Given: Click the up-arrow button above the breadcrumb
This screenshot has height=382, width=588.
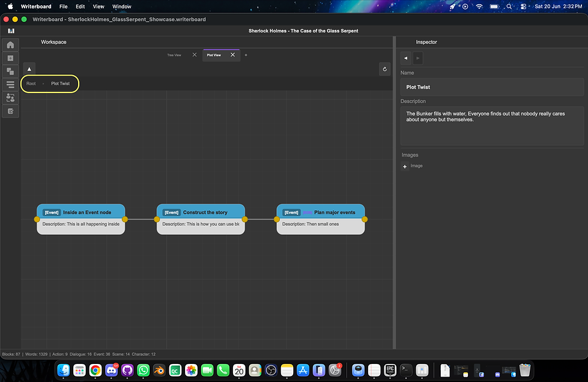Looking at the screenshot, I should click(x=29, y=69).
